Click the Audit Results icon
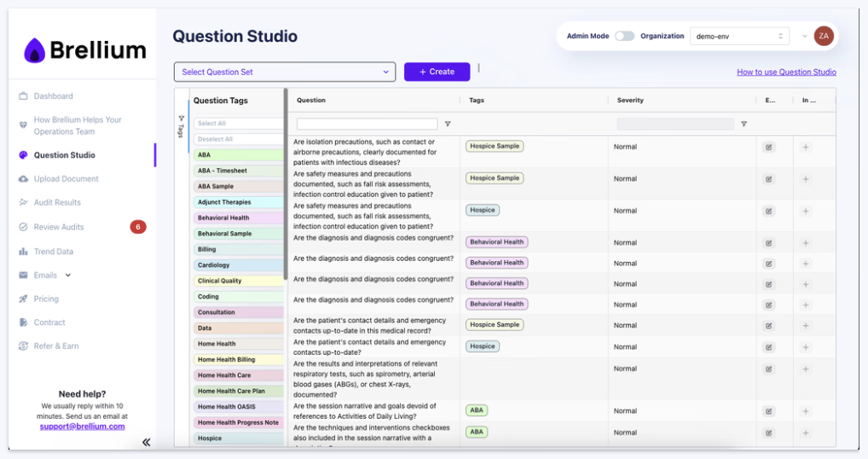This screenshot has height=459, width=868. click(x=23, y=203)
